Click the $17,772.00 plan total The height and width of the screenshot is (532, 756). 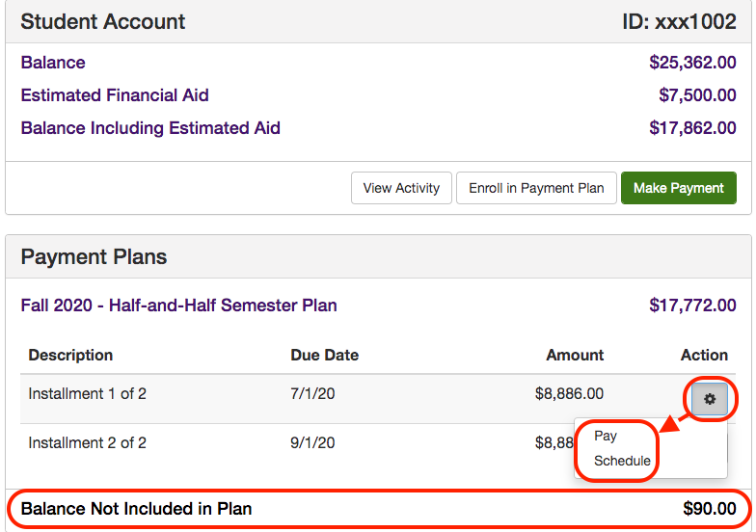coord(692,306)
